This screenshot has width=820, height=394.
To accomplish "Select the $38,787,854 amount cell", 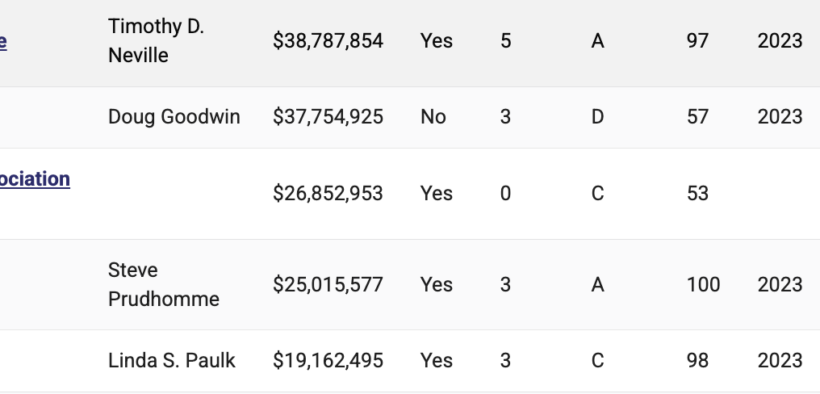I will pyautogui.click(x=328, y=41).
